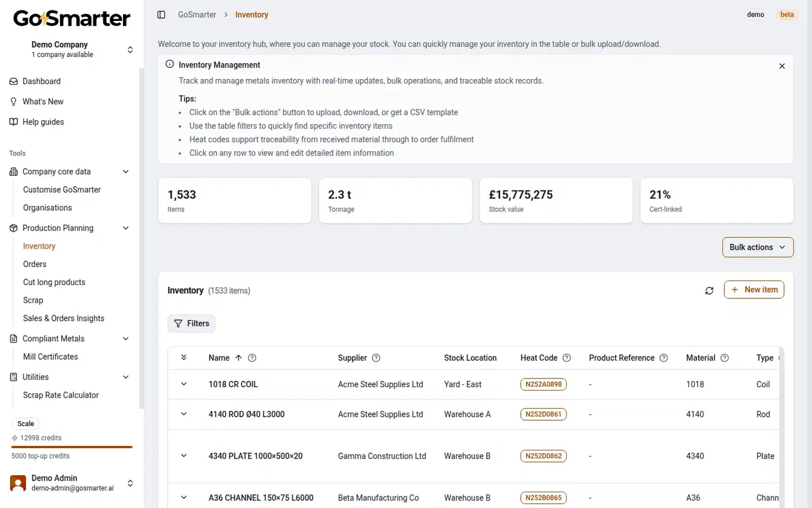Dismiss the Inventory Management tips banner

coord(782,66)
